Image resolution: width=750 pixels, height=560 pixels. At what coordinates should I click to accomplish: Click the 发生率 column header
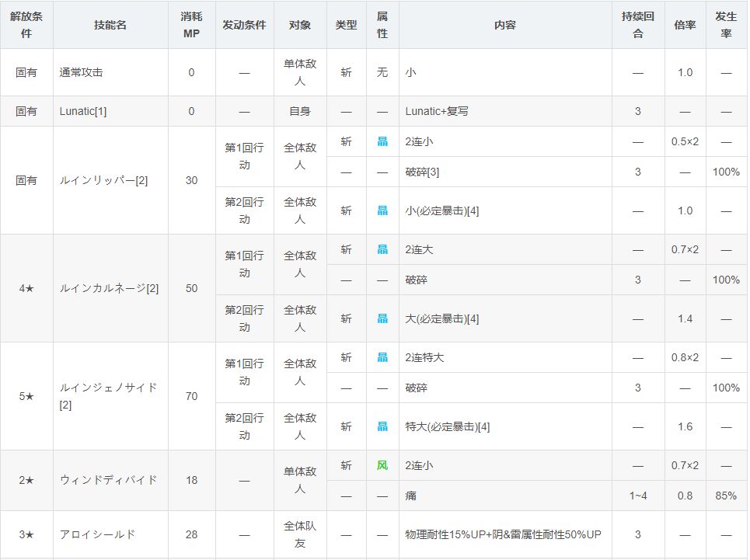[726, 25]
